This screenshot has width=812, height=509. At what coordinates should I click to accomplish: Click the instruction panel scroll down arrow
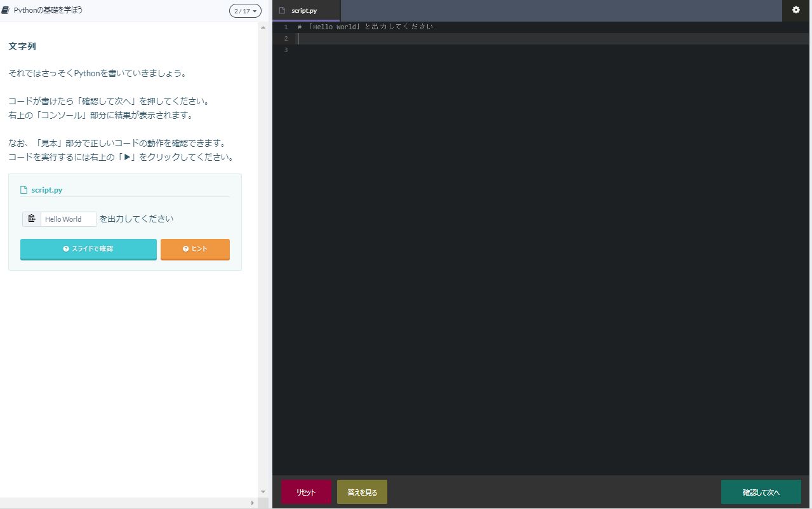point(263,491)
